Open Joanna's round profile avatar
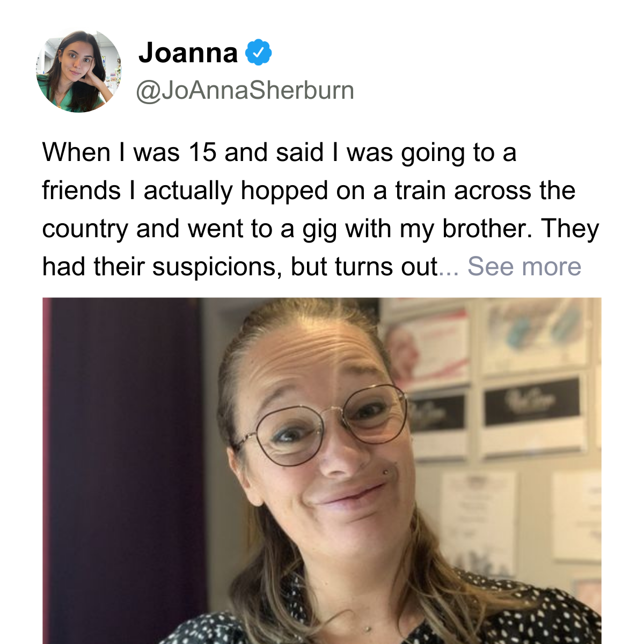 click(79, 71)
